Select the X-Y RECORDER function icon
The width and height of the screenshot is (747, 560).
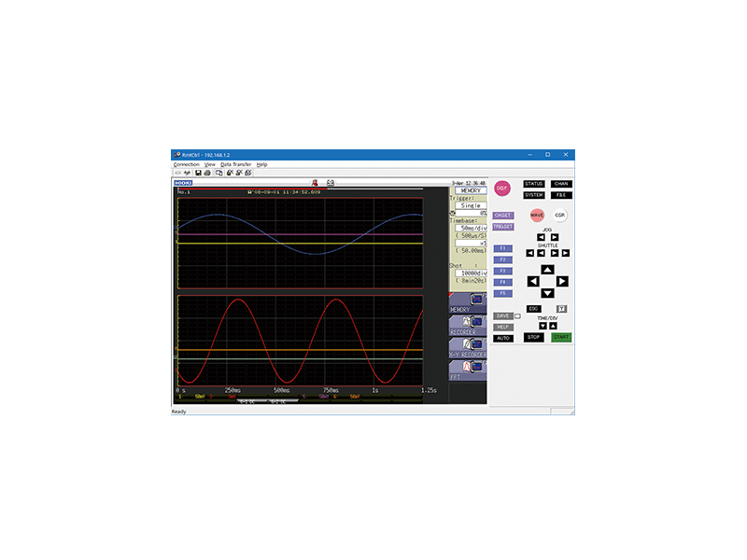click(468, 348)
